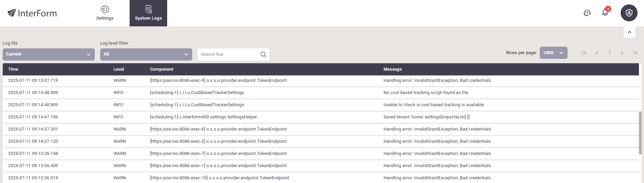Viewport: 644px width, 183px height.
Task: Go to the next log page
Action: tap(622, 53)
